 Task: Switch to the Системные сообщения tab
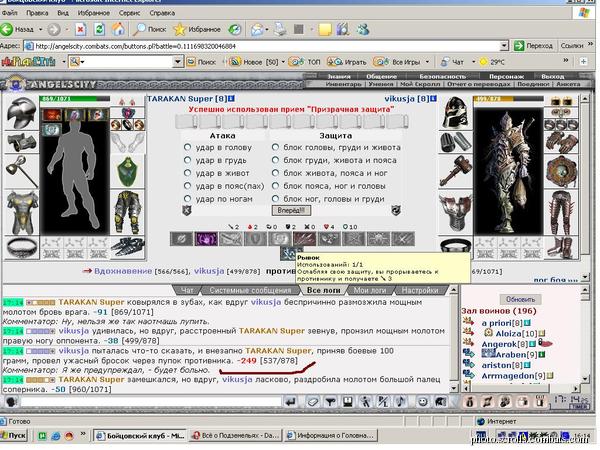point(250,290)
